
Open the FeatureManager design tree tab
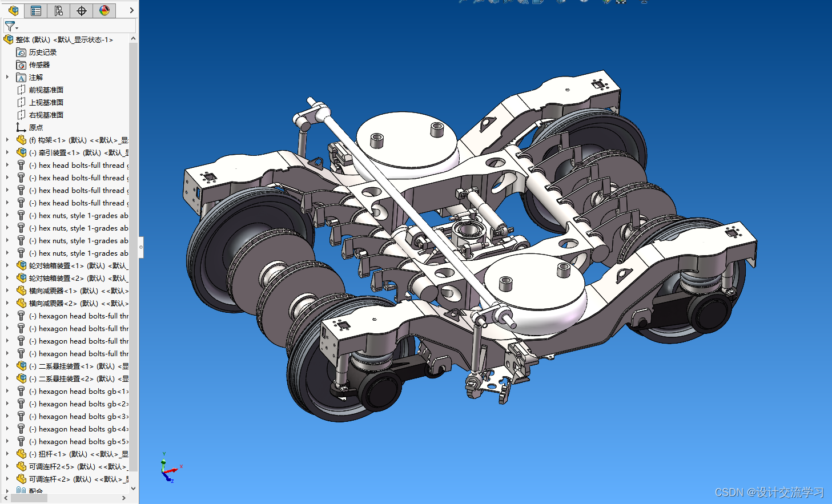[13, 10]
